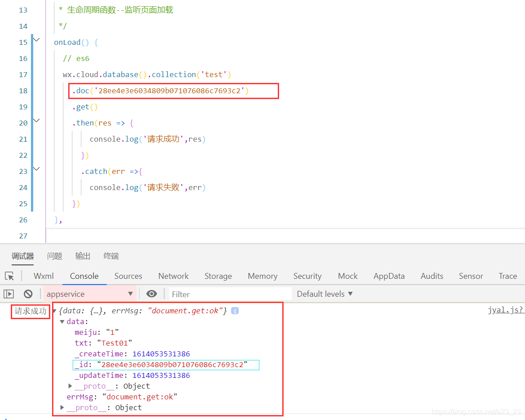Switch to the 调试器 tab
Screen dimensions: 525x420
[23, 256]
